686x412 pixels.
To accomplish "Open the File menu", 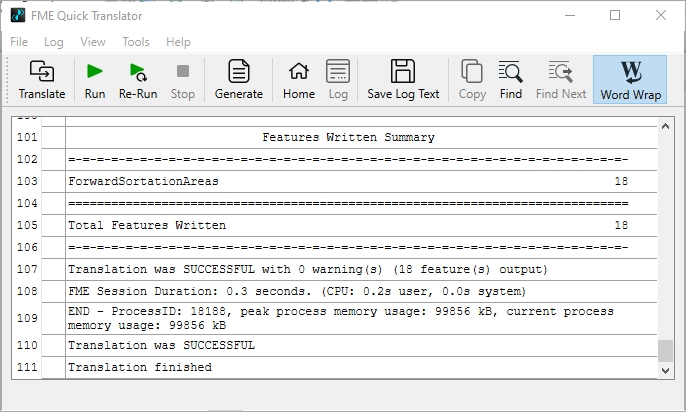I will pos(19,42).
